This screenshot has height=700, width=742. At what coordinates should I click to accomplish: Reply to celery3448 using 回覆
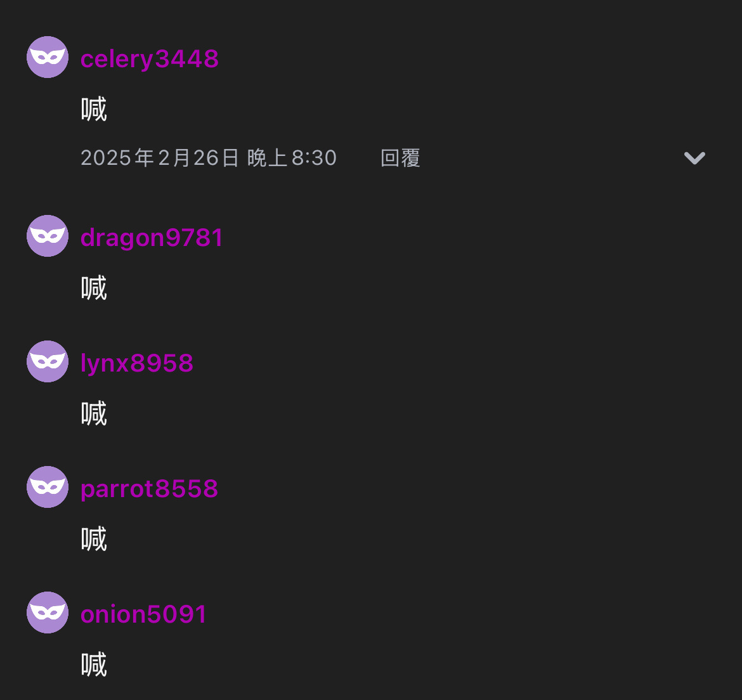pyautogui.click(x=400, y=158)
